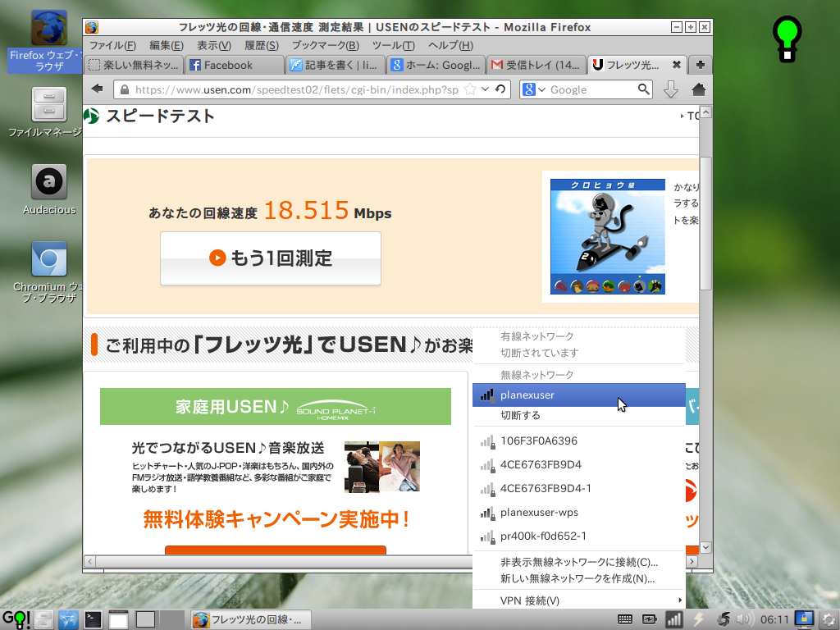Open the ファイル(F) menu

pos(112,46)
